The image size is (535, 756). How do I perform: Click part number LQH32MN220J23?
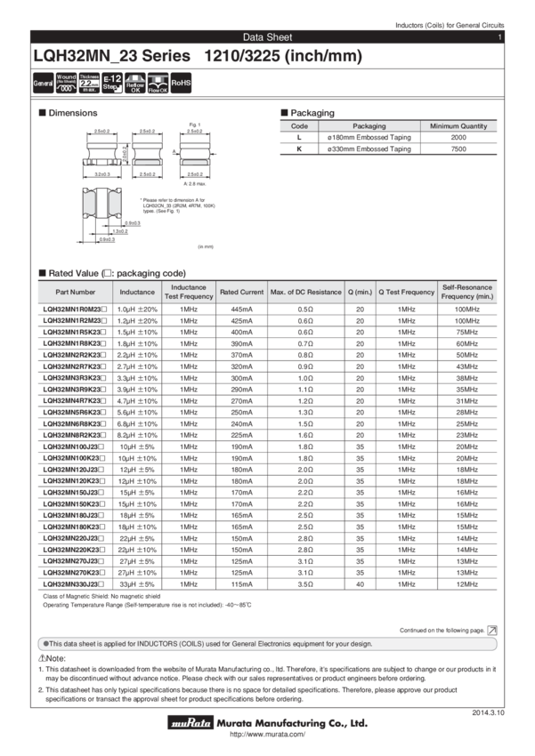(74, 539)
